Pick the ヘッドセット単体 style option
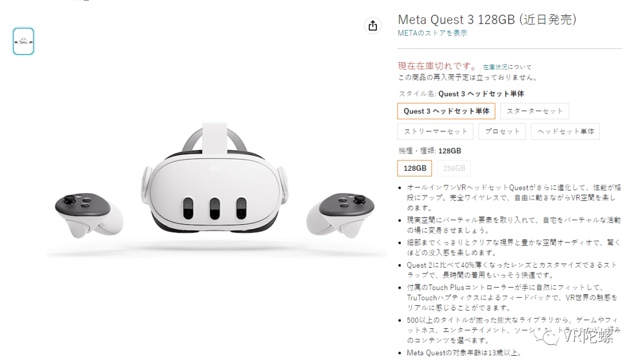 565,132
